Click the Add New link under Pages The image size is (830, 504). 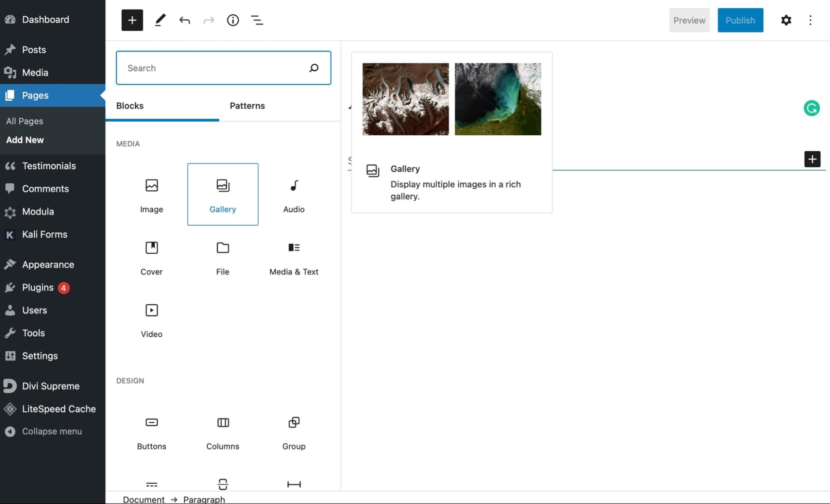pyautogui.click(x=24, y=140)
